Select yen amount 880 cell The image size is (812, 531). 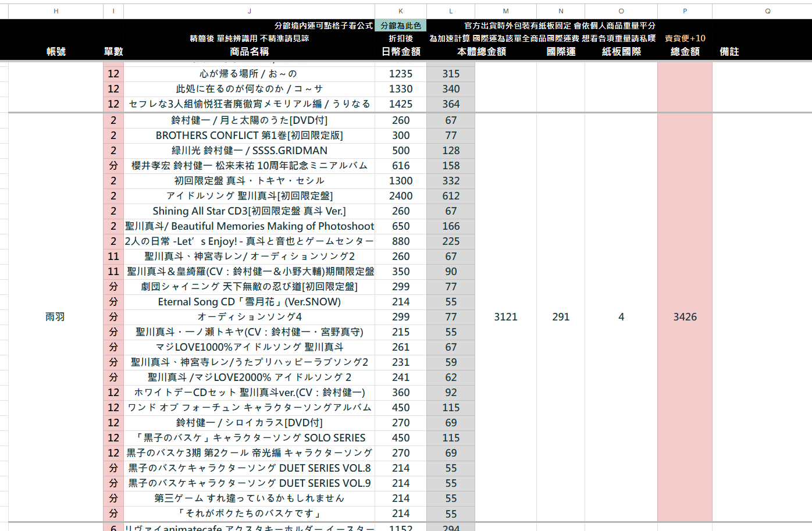pos(401,241)
